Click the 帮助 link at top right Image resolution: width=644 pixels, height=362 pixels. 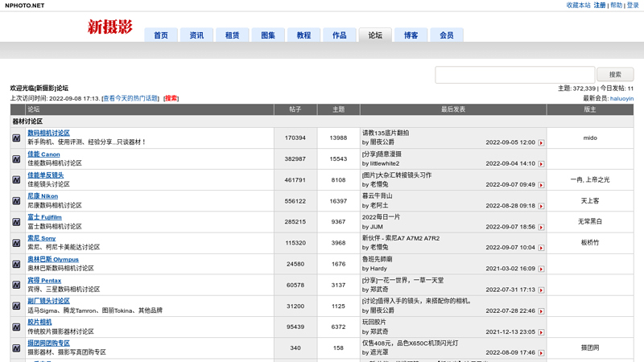click(x=616, y=6)
